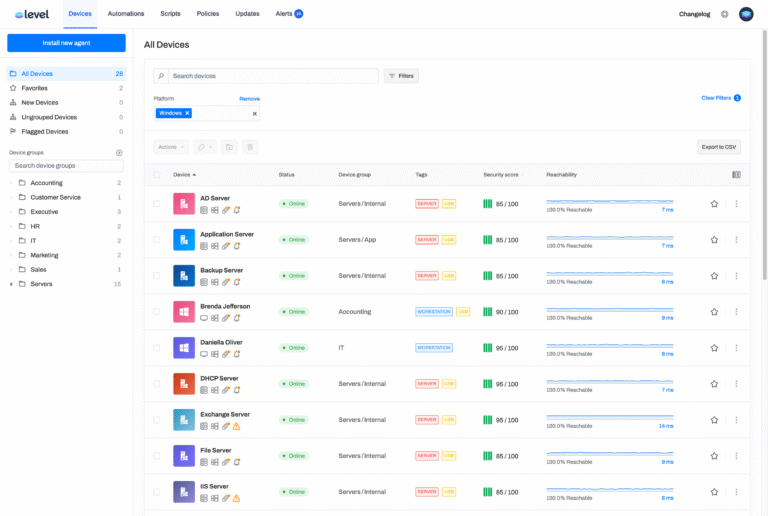Tick the checkbox for Daniella Oliver

(156, 348)
